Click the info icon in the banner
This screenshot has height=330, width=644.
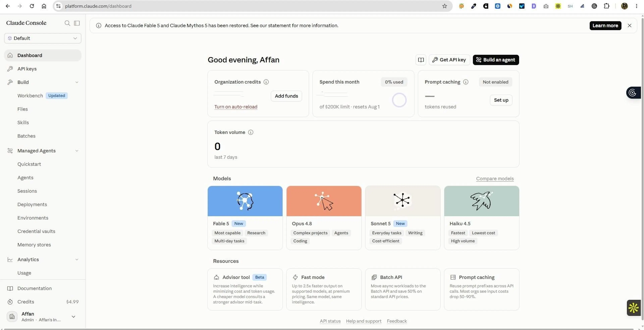coord(99,26)
